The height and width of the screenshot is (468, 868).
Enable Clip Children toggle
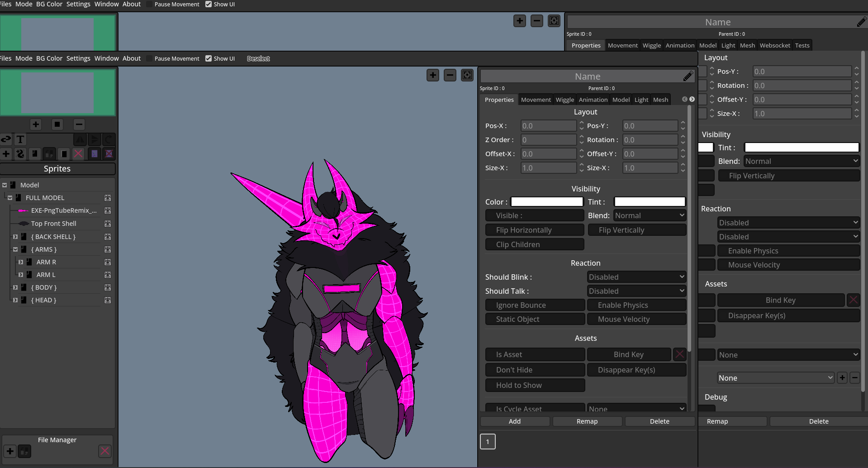[535, 244]
